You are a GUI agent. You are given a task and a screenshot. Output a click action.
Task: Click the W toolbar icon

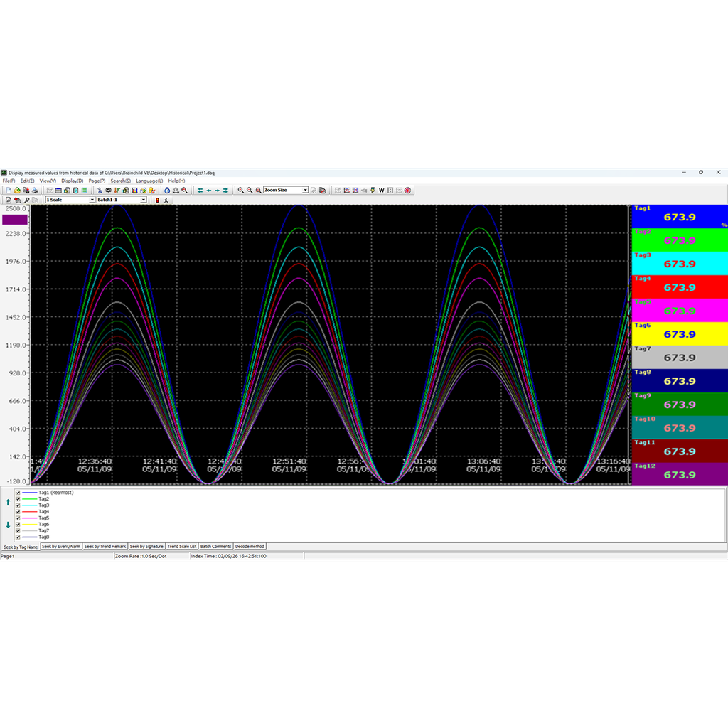[381, 190]
